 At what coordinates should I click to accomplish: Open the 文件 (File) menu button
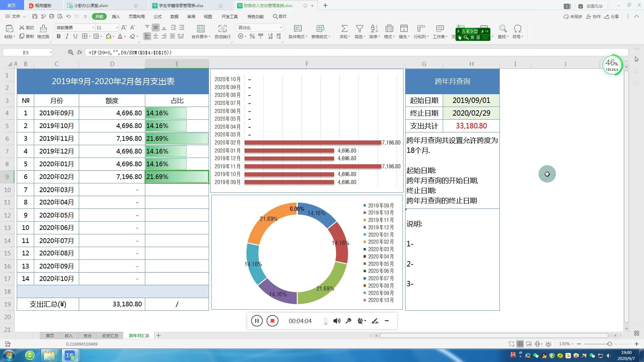pyautogui.click(x=15, y=16)
